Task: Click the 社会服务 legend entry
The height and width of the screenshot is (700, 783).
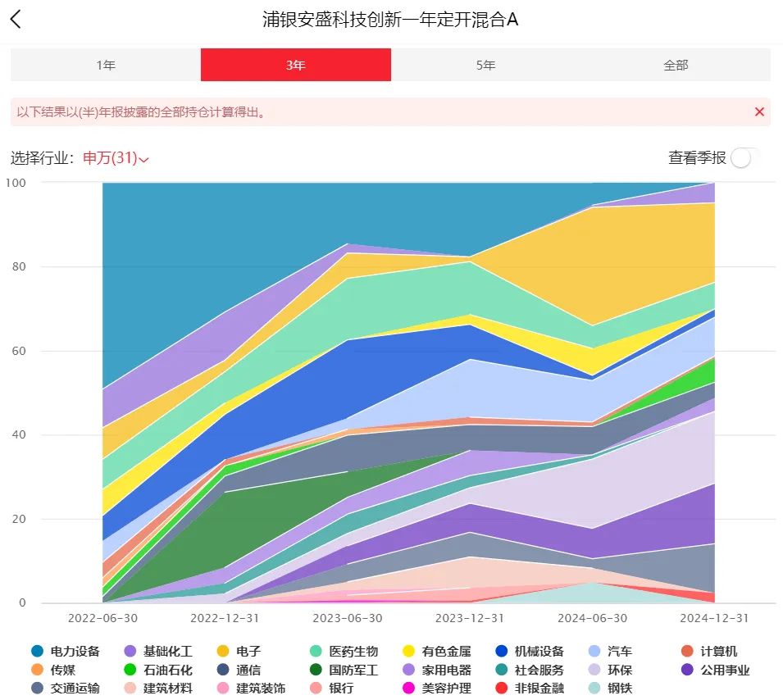Action: [x=530, y=670]
